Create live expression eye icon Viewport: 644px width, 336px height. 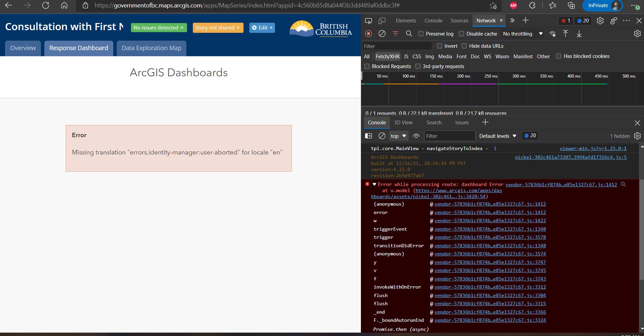tap(416, 136)
